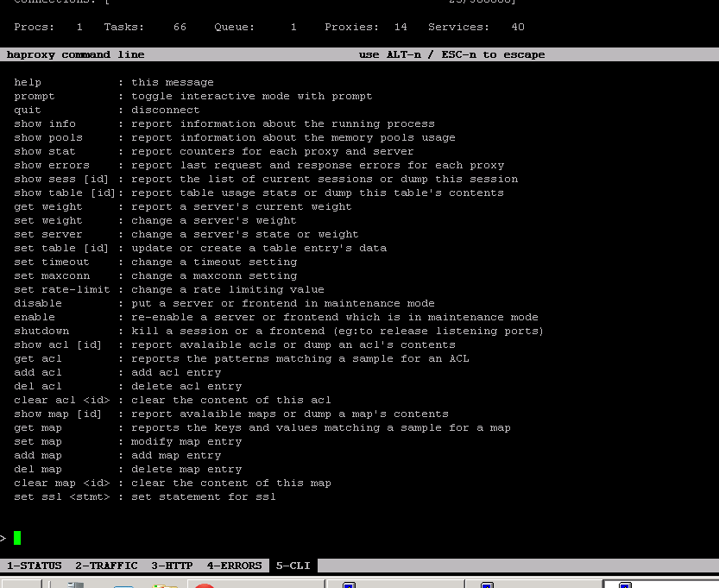This screenshot has height=588, width=719.
Task: Switch to the 2-TRAFFIC tab
Action: [x=106, y=566]
